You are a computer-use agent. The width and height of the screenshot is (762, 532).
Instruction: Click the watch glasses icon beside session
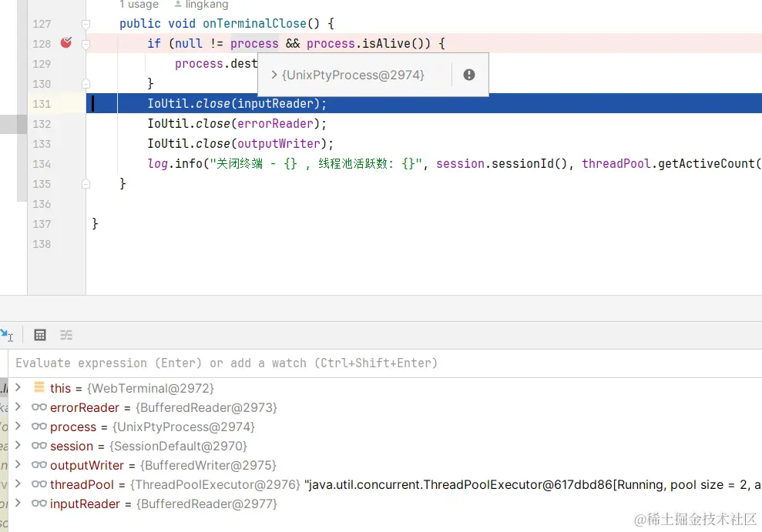[39, 446]
